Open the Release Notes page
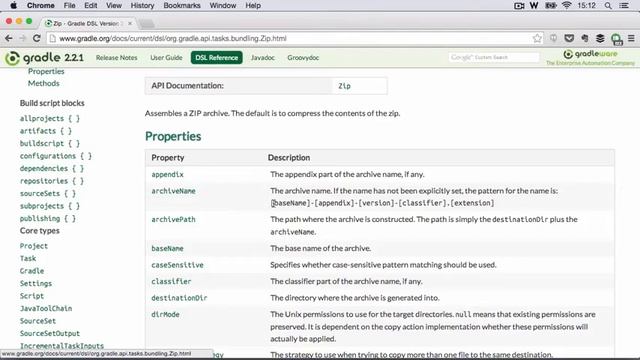 (x=116, y=58)
